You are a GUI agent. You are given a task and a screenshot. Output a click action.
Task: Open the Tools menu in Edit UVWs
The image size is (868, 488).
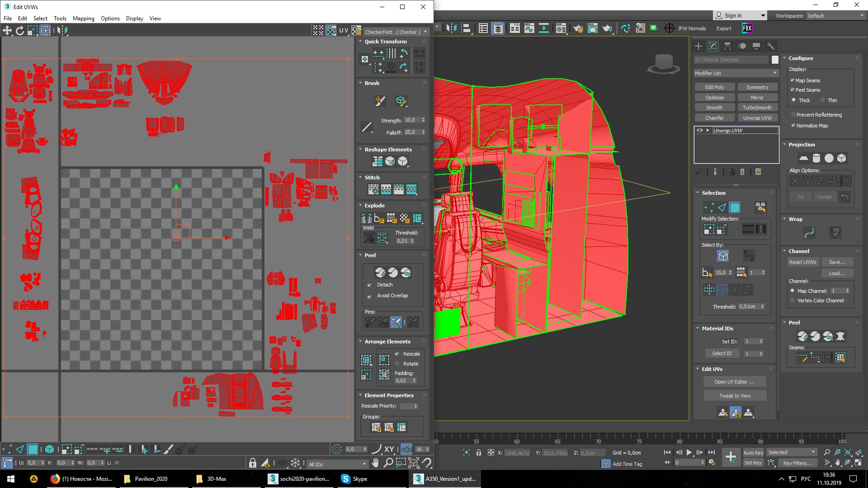pos(60,19)
